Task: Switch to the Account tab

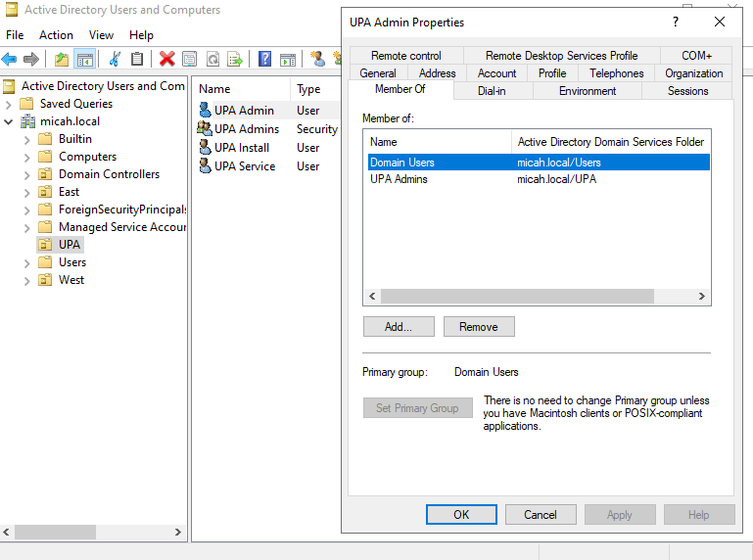Action: (x=496, y=73)
